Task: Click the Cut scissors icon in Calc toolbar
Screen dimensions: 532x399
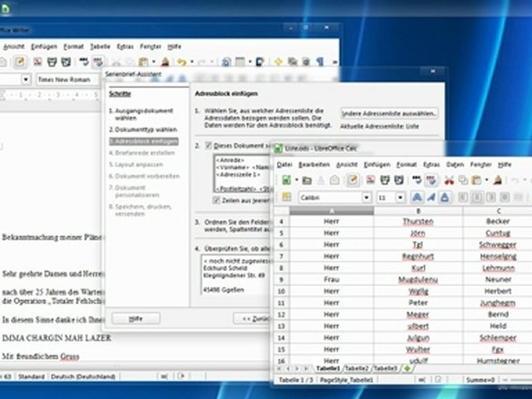Action: coord(448,180)
